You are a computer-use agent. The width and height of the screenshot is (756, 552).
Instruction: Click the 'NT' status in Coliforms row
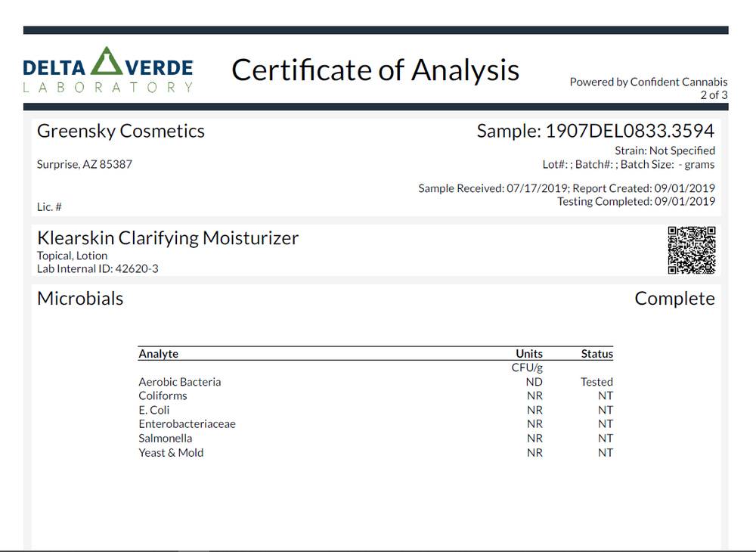(x=606, y=395)
